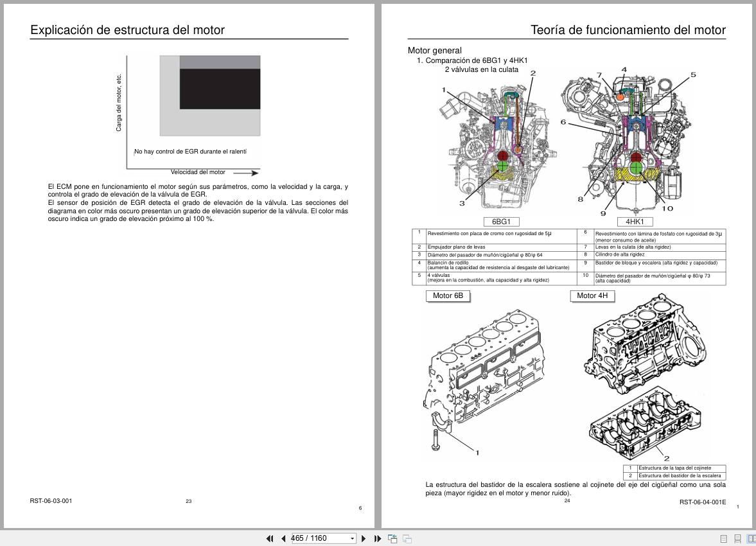Click the go to next view icon
756x546 pixels.
(x=407, y=539)
